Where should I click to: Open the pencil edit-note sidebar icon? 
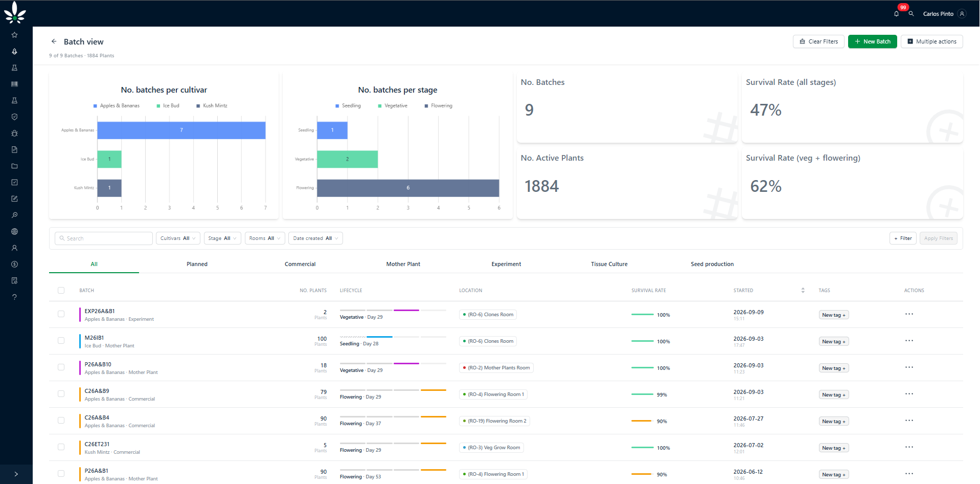tap(14, 199)
